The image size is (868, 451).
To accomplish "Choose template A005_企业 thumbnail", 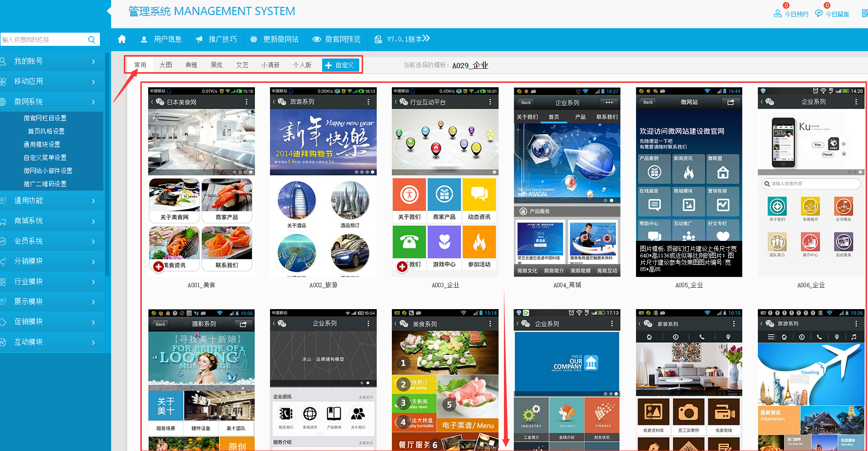I will click(x=689, y=182).
